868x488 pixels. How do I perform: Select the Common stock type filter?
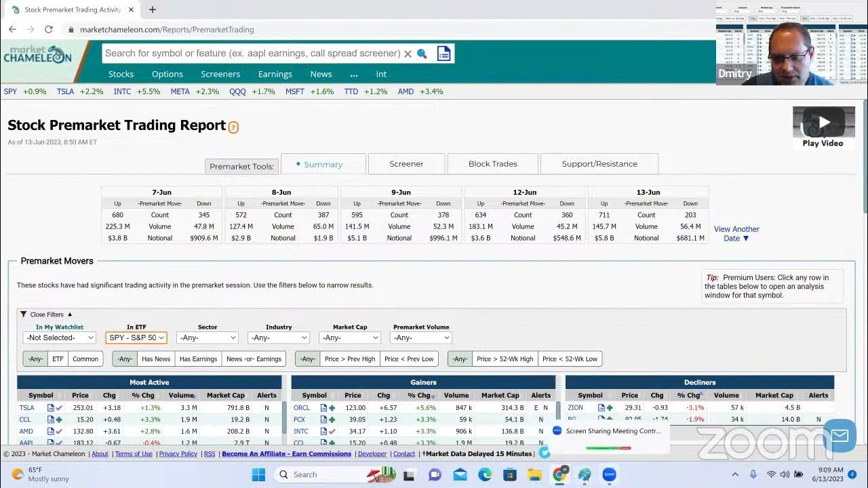85,359
